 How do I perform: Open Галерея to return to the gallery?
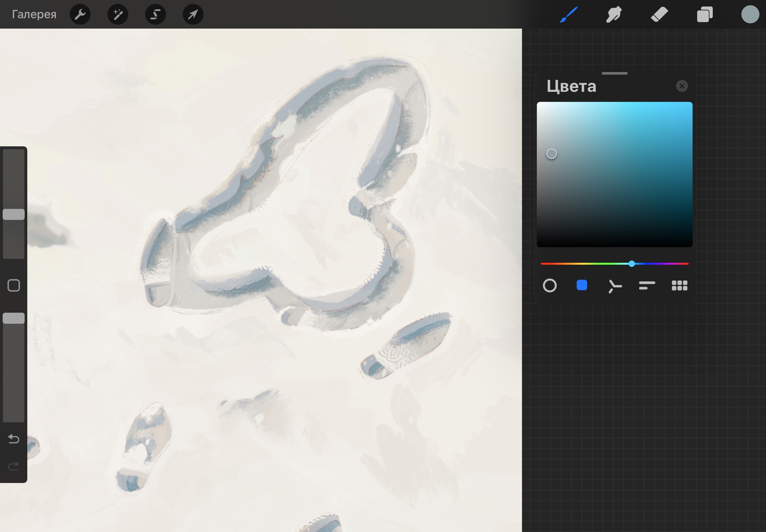pos(34,15)
